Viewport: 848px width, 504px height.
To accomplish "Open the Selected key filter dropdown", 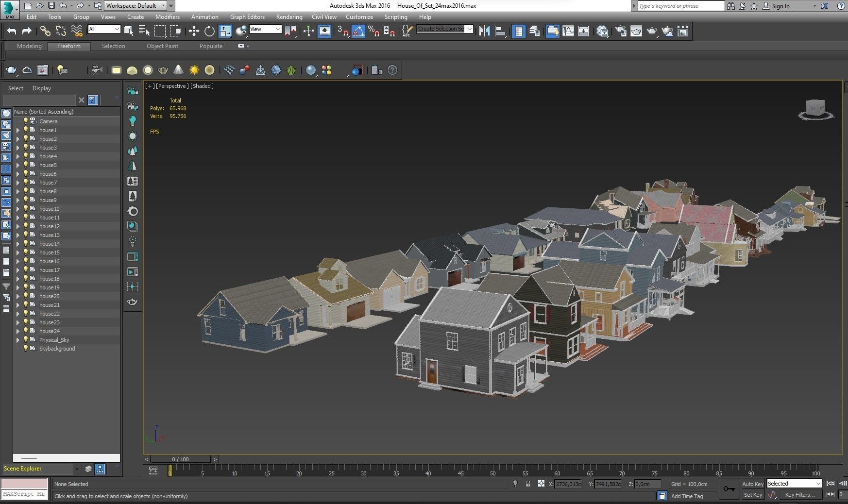I will [794, 484].
